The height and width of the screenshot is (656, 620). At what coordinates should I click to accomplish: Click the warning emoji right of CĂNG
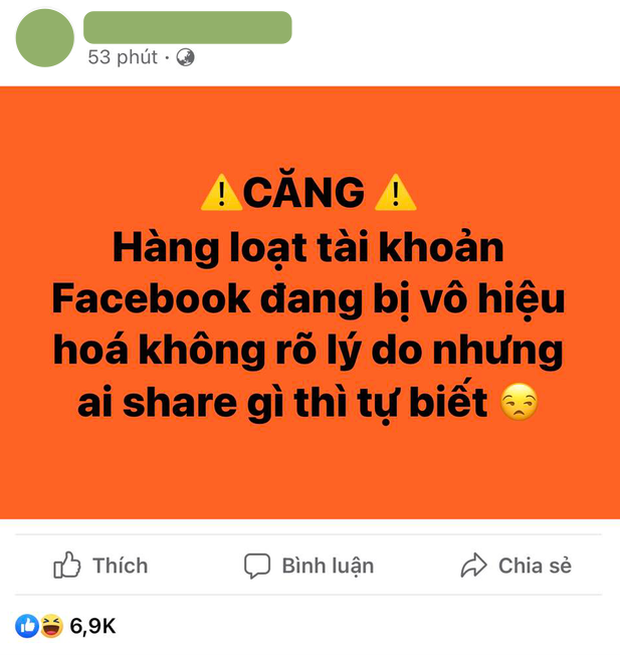[x=395, y=193]
